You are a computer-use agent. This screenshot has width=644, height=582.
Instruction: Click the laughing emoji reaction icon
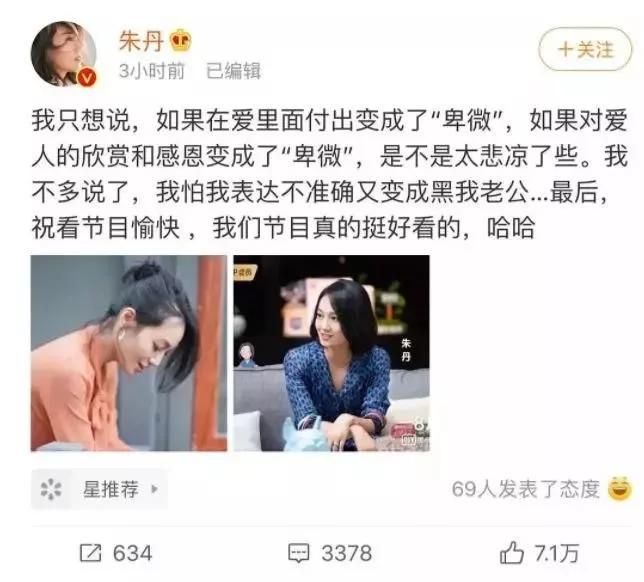tap(619, 489)
